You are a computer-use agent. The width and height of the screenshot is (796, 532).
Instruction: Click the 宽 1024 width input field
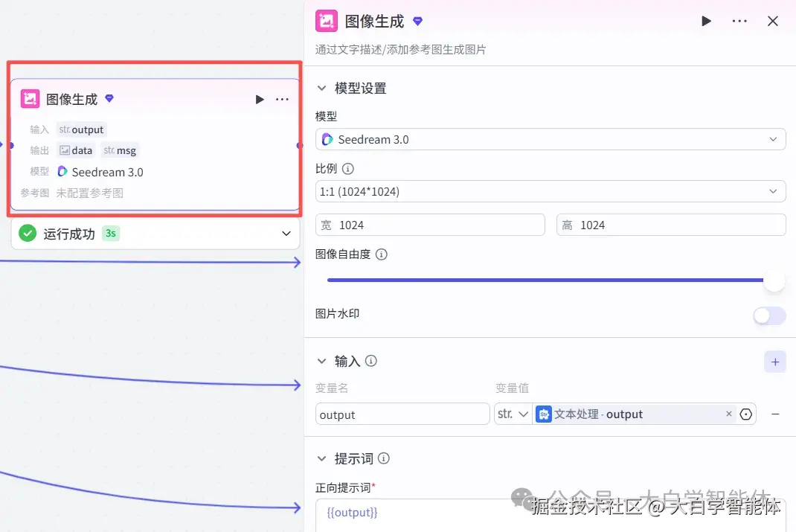(430, 225)
